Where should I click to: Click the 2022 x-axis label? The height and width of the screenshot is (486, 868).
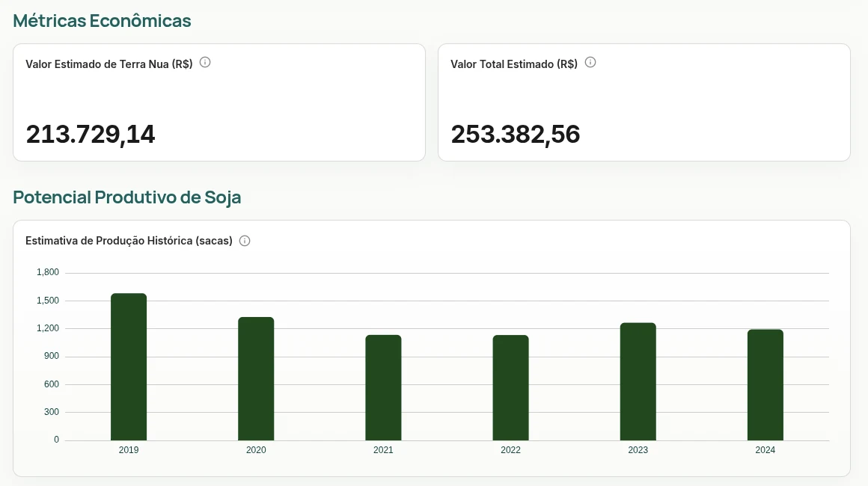pyautogui.click(x=510, y=450)
